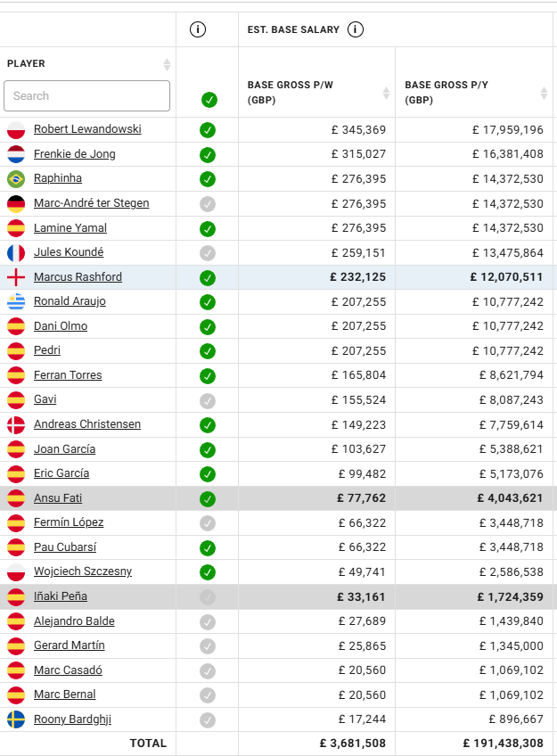Sort by Base Gross P/Y using its arrows
This screenshot has height=756, width=557.
click(x=544, y=93)
